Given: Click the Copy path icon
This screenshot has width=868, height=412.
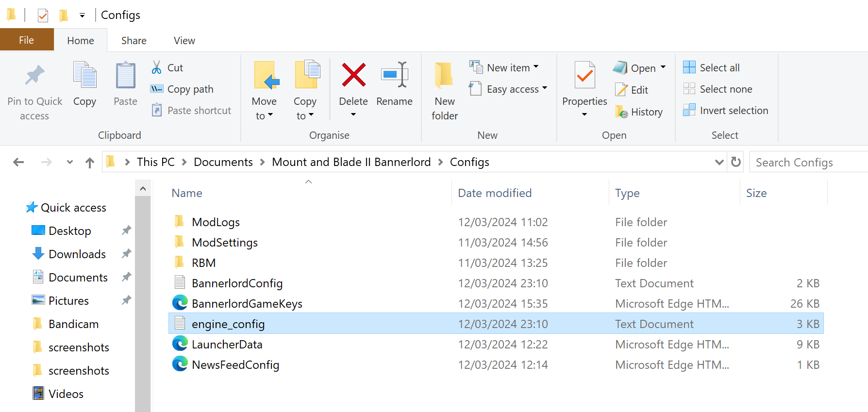Looking at the screenshot, I should [x=156, y=89].
